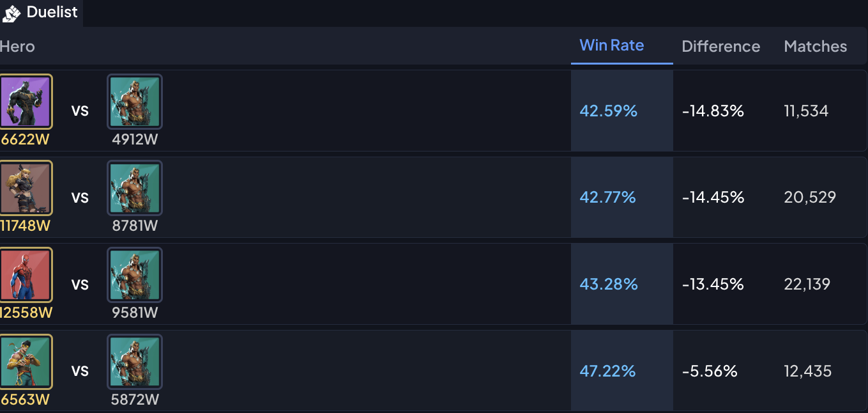Select the Spider-Man hero portrait
This screenshot has height=413, width=868.
click(26, 275)
